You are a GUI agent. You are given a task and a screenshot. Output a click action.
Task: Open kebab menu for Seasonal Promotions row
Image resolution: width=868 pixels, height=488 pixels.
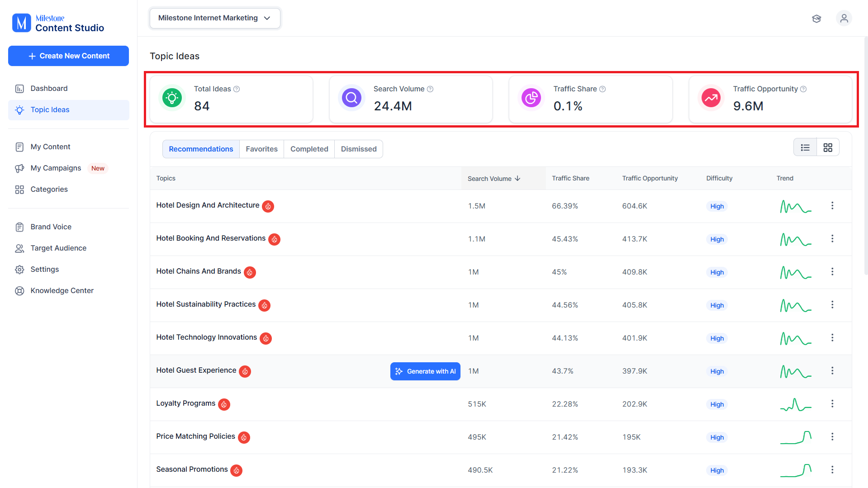(832, 470)
